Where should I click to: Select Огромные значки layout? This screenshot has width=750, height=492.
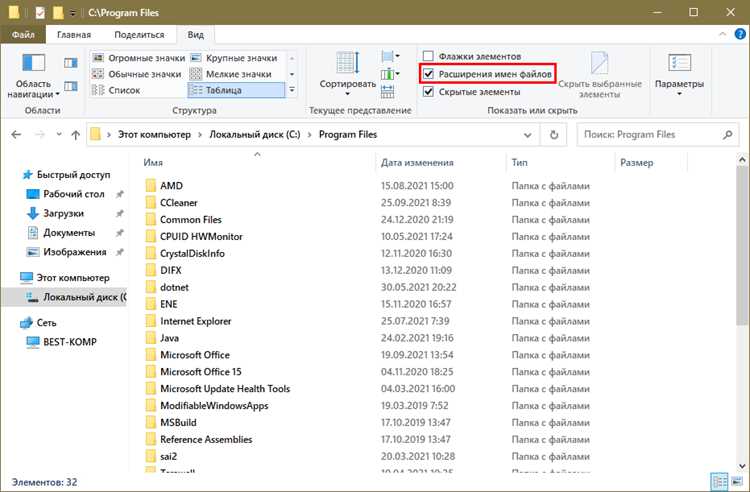tap(139, 58)
